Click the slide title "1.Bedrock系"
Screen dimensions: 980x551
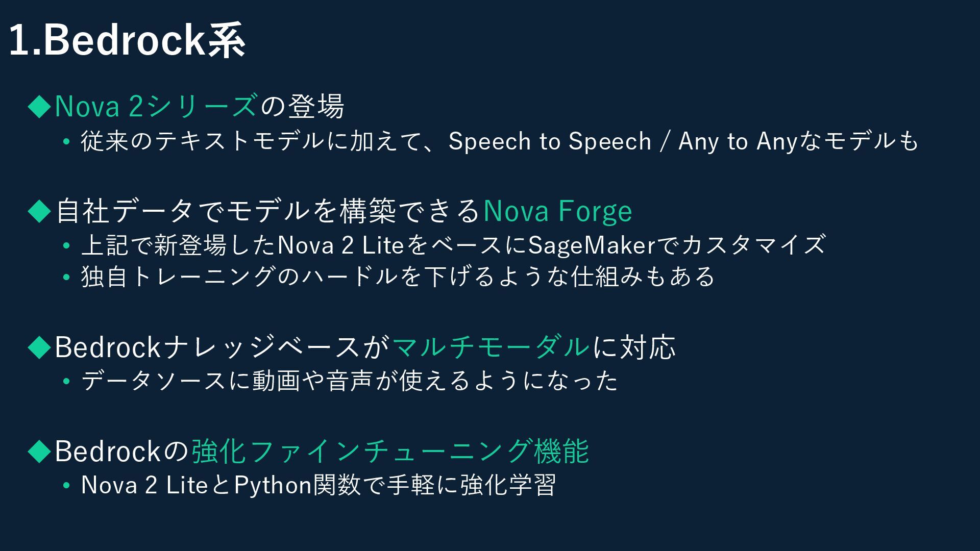coord(127,41)
